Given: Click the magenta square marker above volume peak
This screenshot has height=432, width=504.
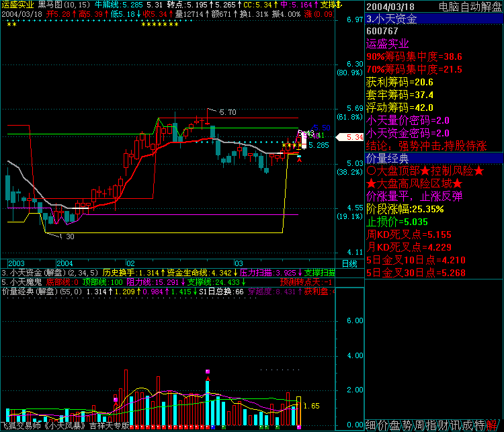Looking at the screenshot, I should (x=208, y=372).
